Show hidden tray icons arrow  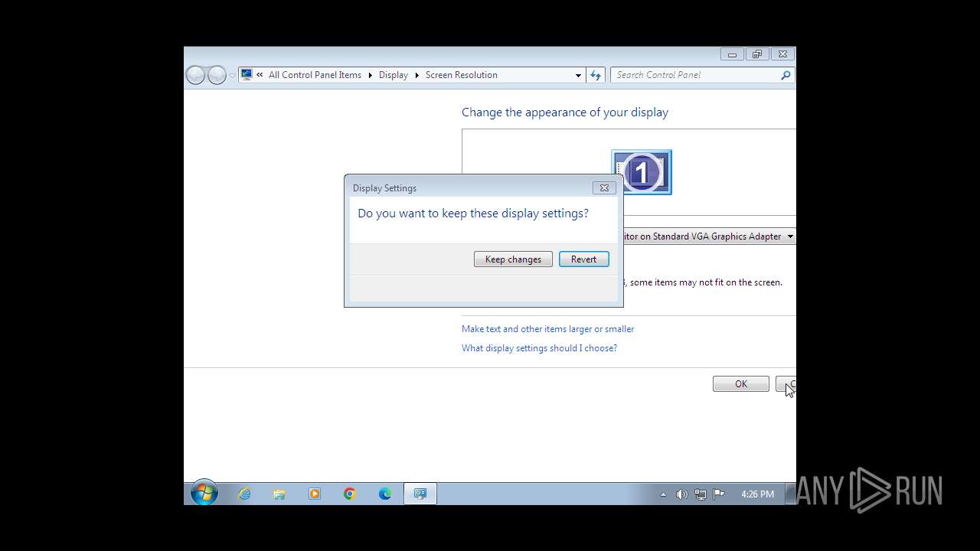coord(663,494)
